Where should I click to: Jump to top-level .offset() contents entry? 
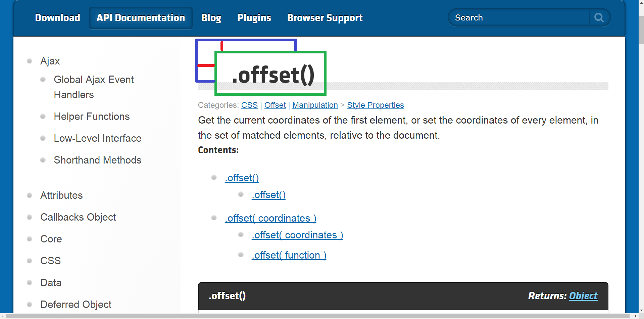(x=242, y=178)
